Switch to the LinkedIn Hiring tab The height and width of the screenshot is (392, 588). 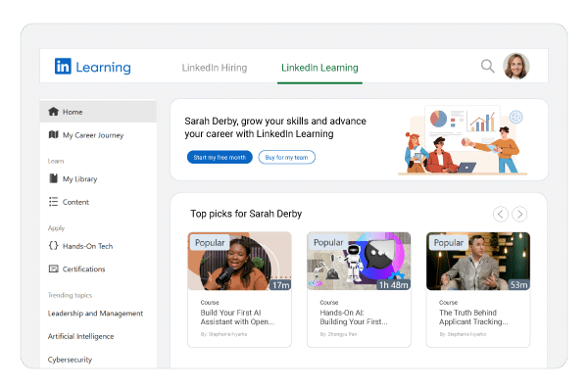(215, 68)
